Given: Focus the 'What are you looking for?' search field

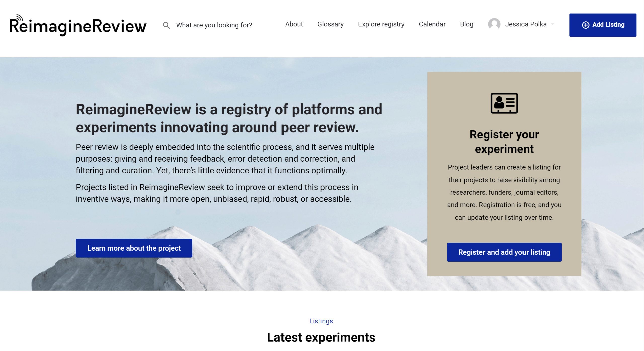Looking at the screenshot, I should tap(214, 25).
